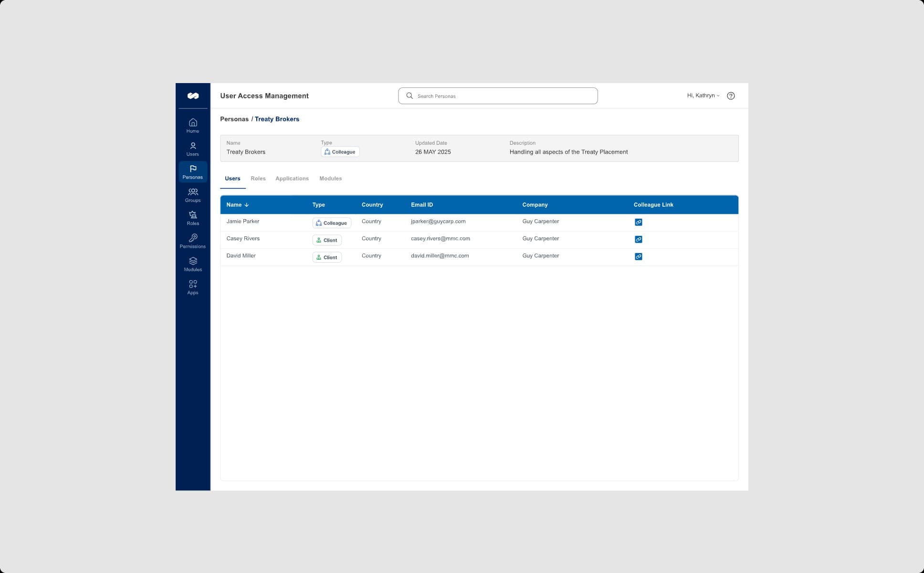
Task: Open colleague link for Jamie Parker
Action: [x=638, y=222]
